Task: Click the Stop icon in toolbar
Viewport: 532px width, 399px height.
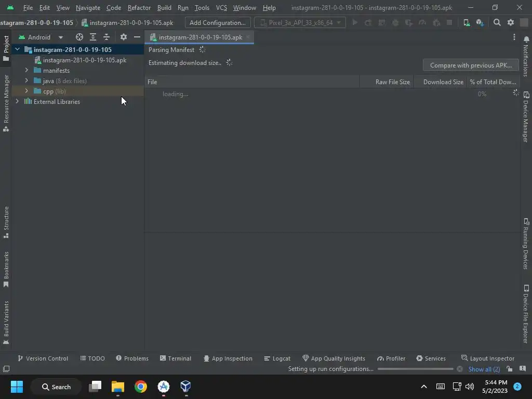Action: (449, 23)
